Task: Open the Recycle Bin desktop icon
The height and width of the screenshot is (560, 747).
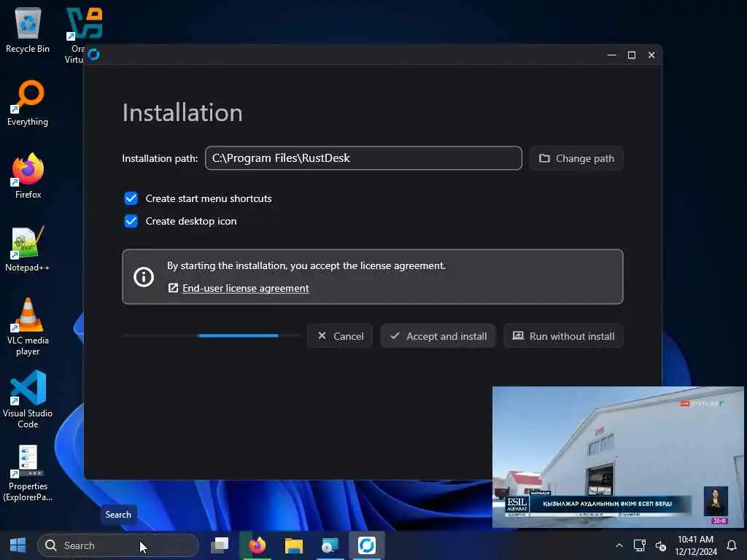Action: tap(28, 31)
